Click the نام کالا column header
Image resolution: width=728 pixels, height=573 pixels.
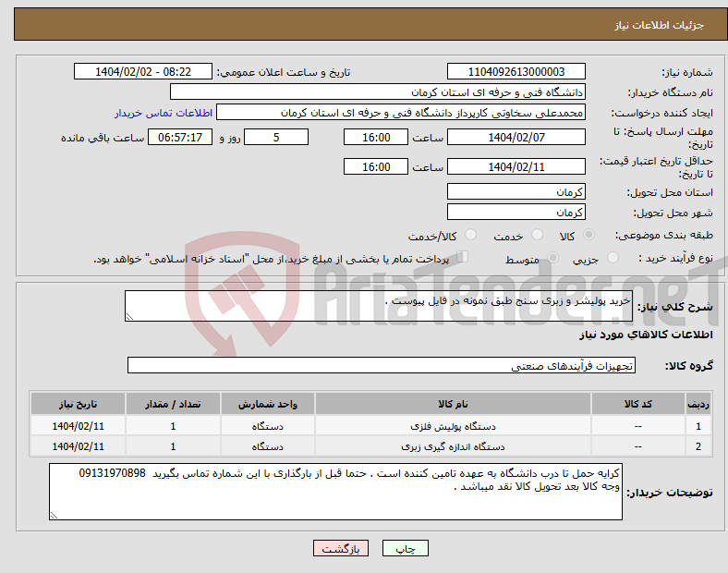[453, 404]
